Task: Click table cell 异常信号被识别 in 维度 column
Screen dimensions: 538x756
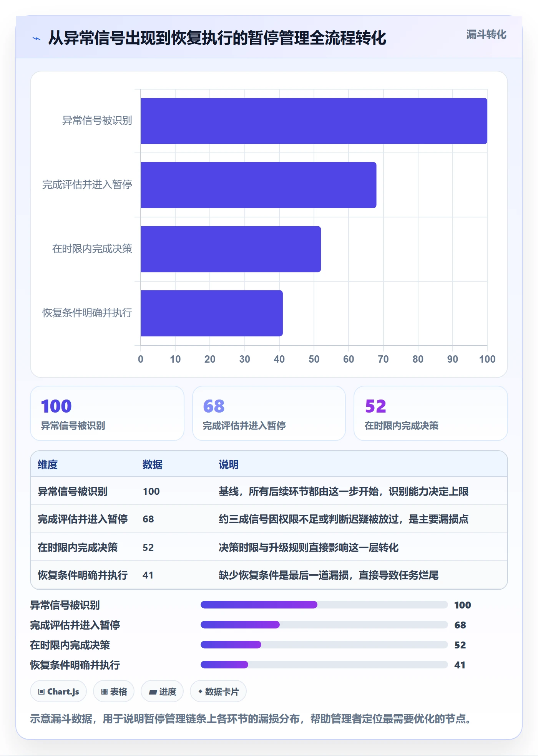Action: pos(73,491)
